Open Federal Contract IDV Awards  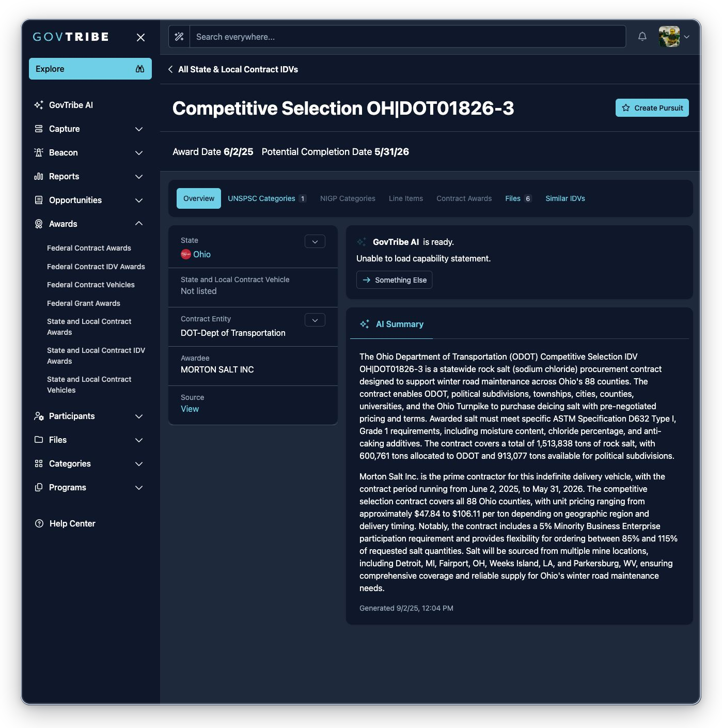(96, 267)
